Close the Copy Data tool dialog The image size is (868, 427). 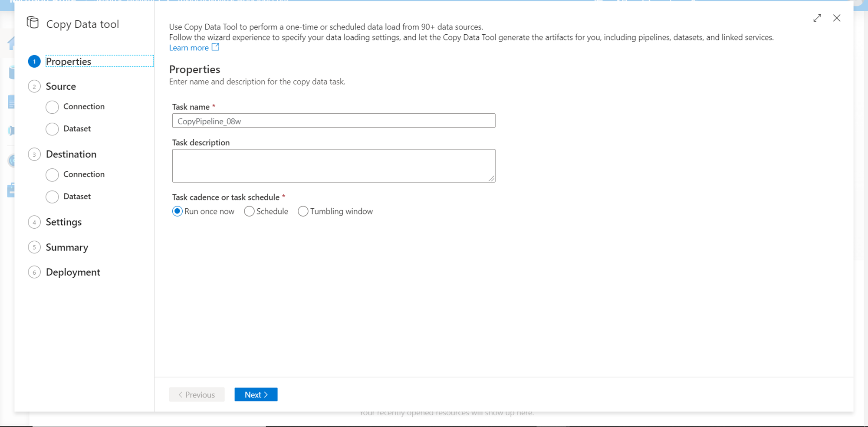(x=837, y=18)
